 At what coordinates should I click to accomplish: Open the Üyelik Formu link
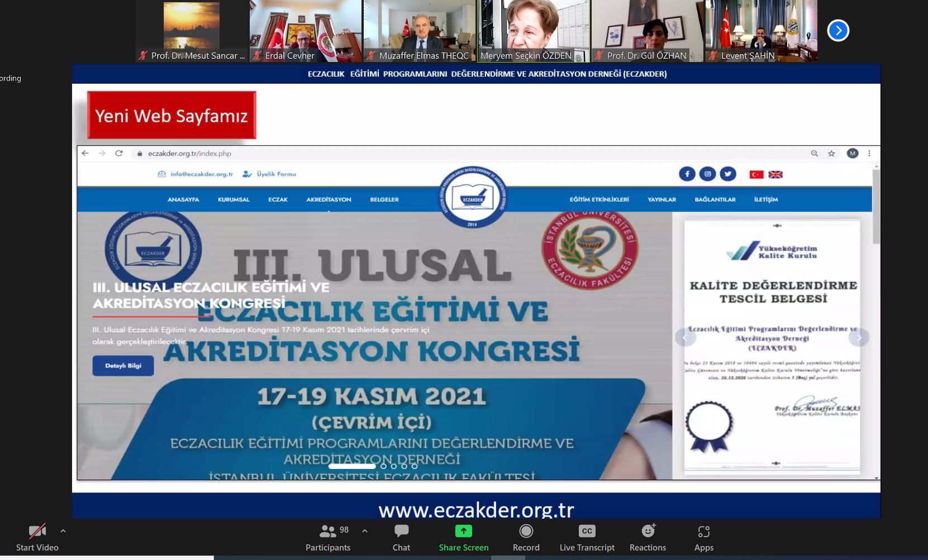[x=276, y=174]
